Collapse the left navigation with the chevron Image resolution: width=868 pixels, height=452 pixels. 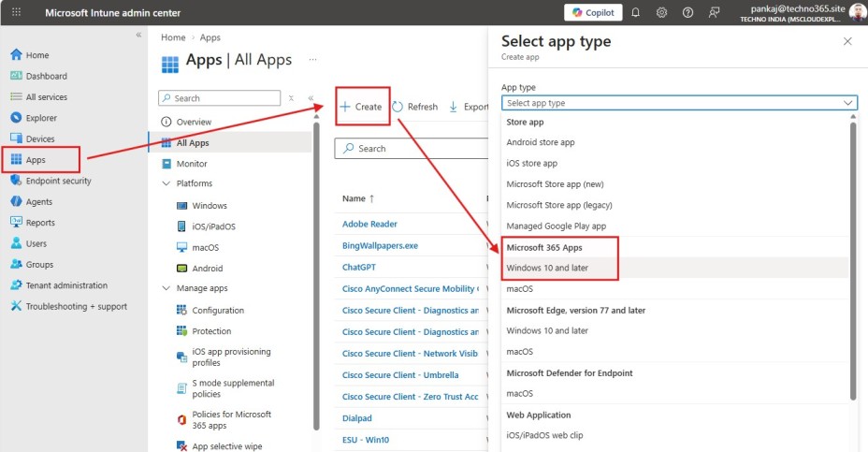pyautogui.click(x=138, y=35)
